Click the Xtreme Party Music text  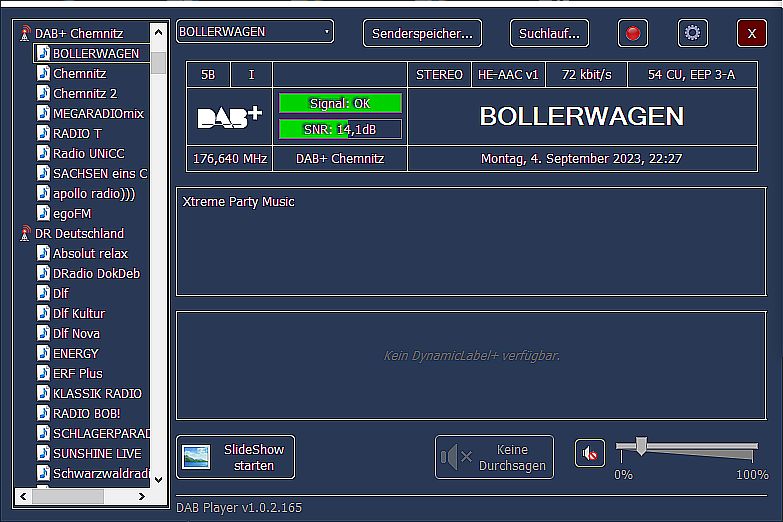pos(239,201)
